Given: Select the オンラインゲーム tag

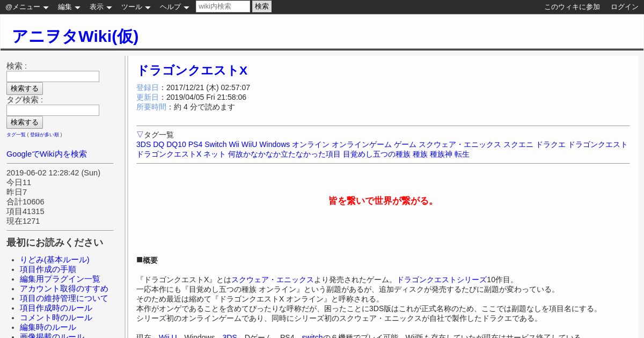Looking at the screenshot, I should 362,144.
